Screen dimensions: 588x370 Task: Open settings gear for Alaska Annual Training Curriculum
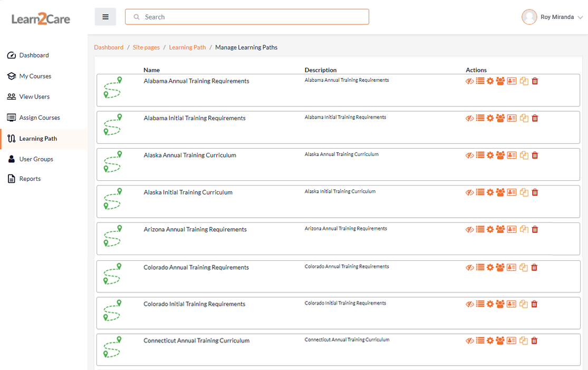click(x=490, y=155)
